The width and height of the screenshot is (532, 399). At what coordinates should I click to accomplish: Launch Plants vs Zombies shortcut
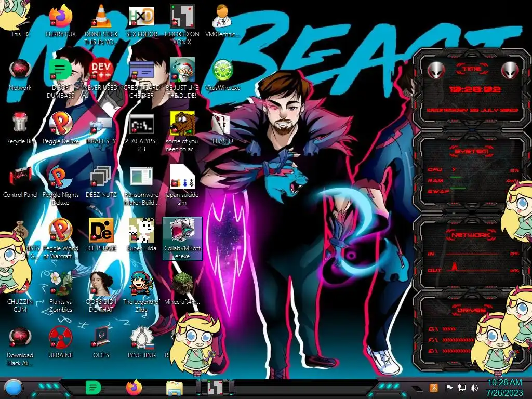click(60, 292)
